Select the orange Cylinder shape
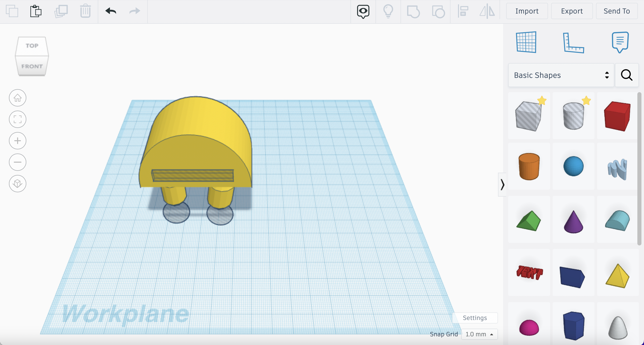The height and width of the screenshot is (345, 644). [x=529, y=166]
